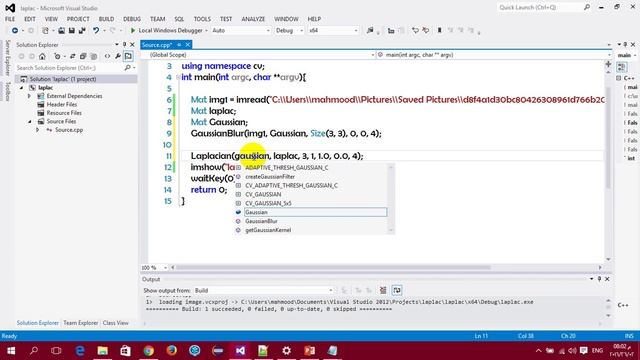Click the New Project toolbar icon
The image size is (640, 360).
45,31
